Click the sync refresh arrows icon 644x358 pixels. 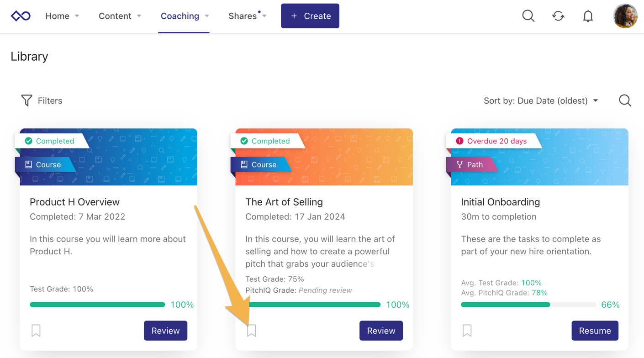(558, 16)
